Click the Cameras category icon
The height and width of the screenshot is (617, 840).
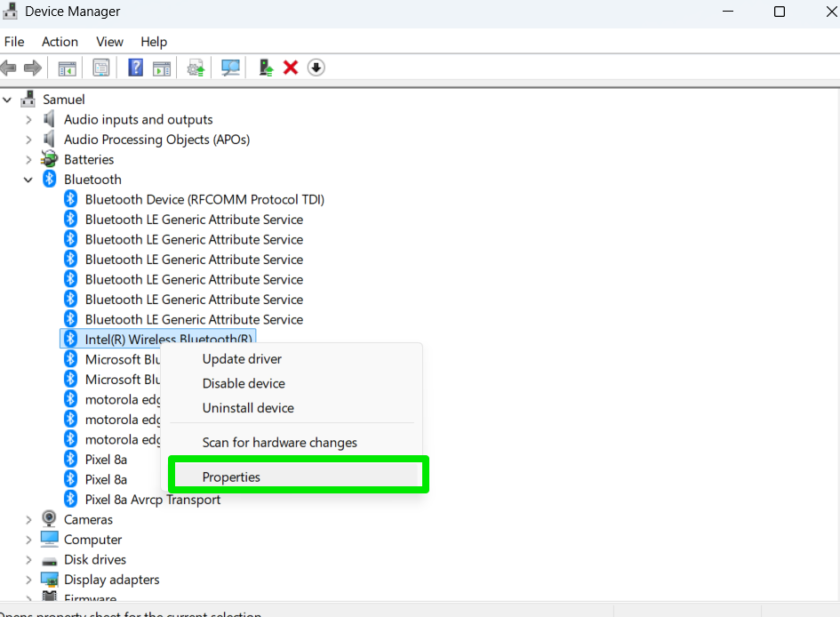[49, 518]
